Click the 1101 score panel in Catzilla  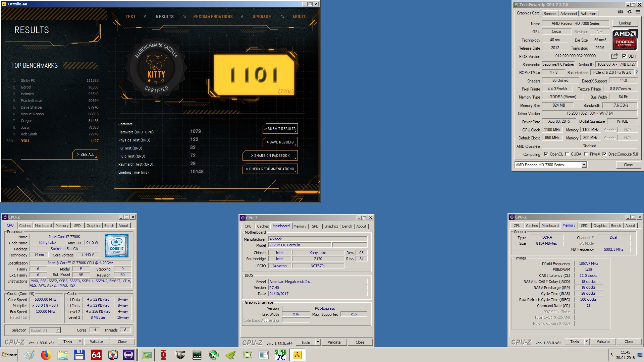[x=254, y=75]
